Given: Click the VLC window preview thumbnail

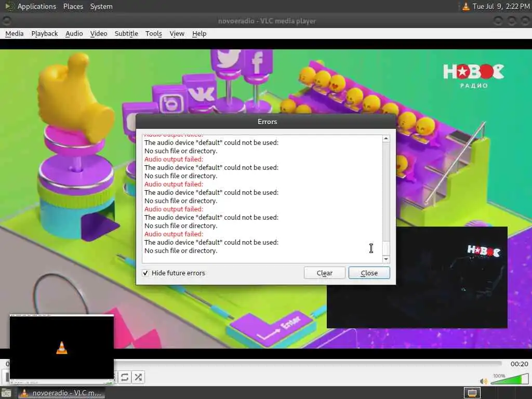Looking at the screenshot, I should click(x=61, y=349).
